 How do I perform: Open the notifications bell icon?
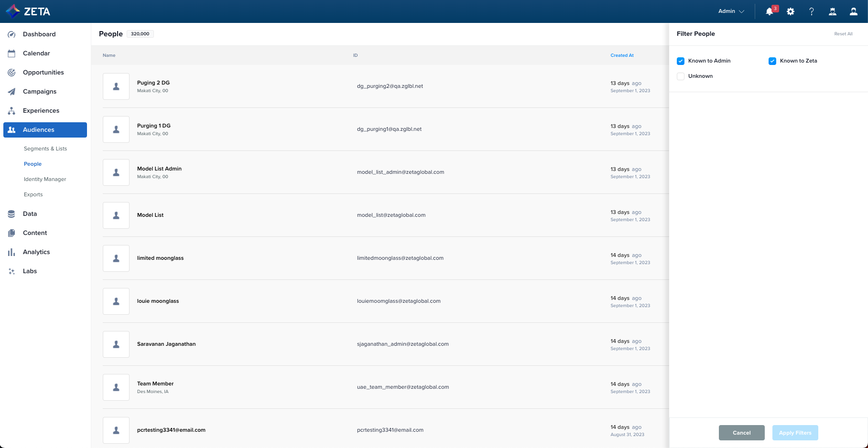[x=769, y=11]
